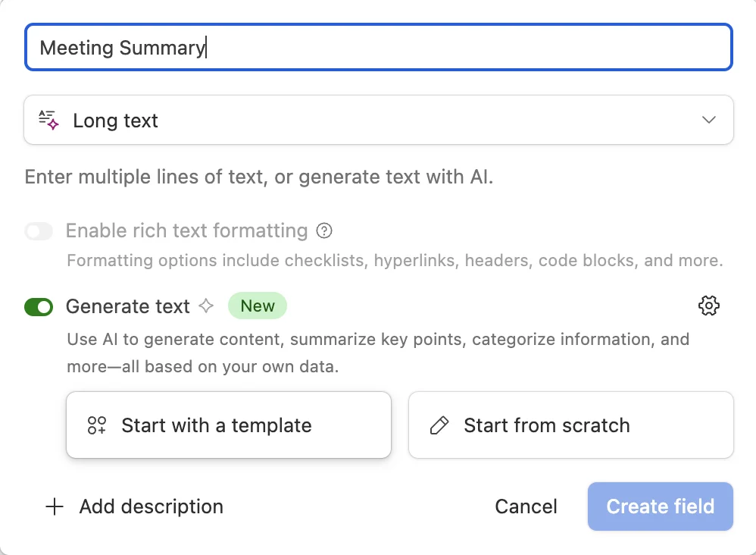Click the Enable rich text formatting label
Viewport: 756px width, 555px height.
tap(186, 230)
